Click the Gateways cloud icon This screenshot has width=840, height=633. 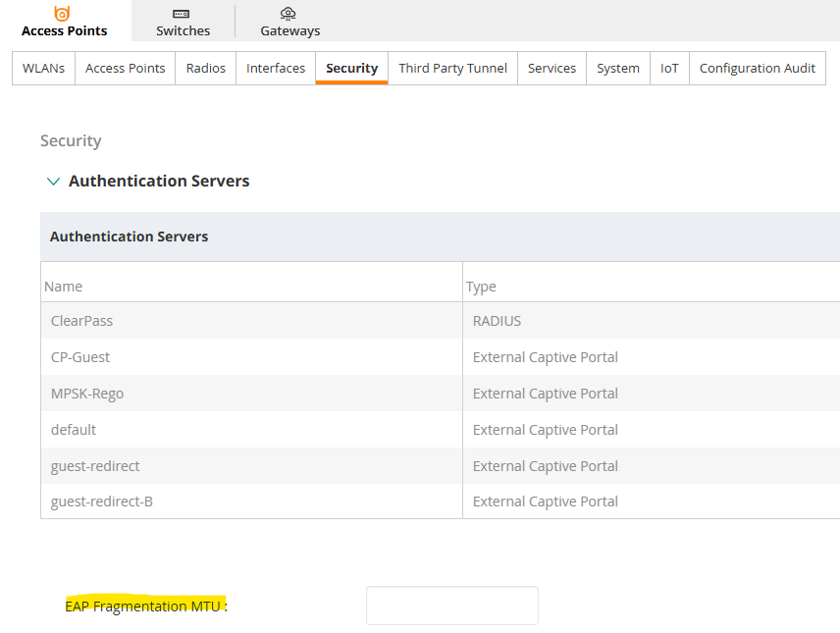[x=289, y=14]
